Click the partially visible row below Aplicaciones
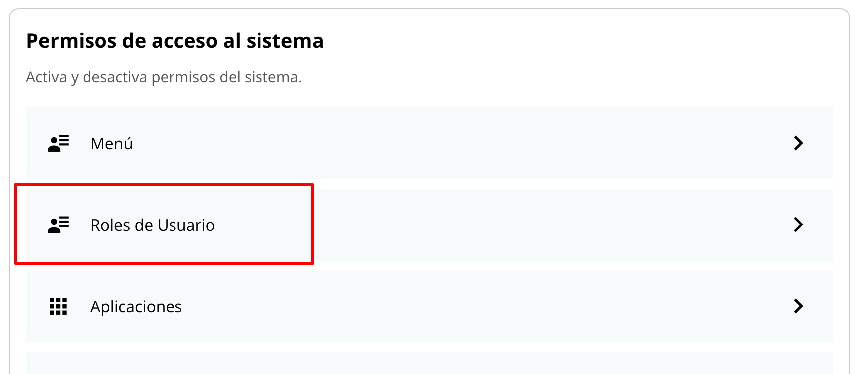 point(429,363)
